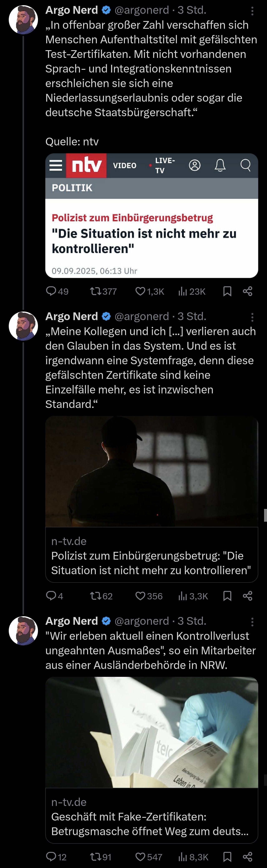Open @argonerd handle on the third tweet

tap(142, 621)
